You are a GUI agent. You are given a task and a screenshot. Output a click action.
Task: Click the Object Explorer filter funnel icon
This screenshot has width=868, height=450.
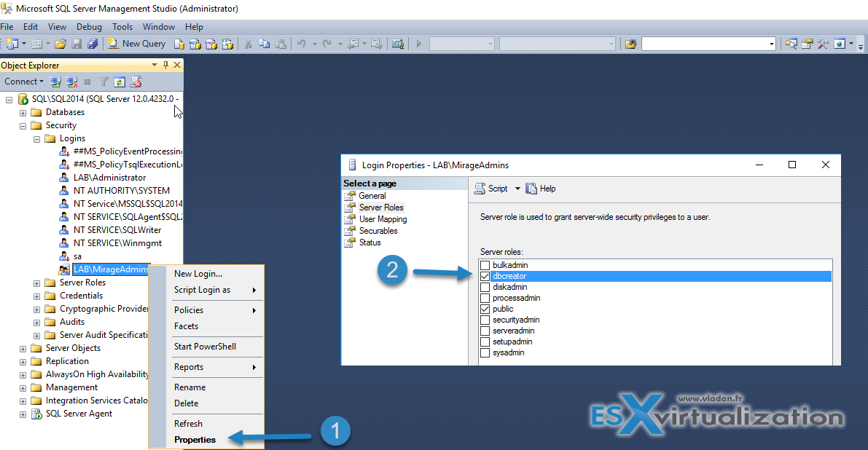[x=103, y=82]
